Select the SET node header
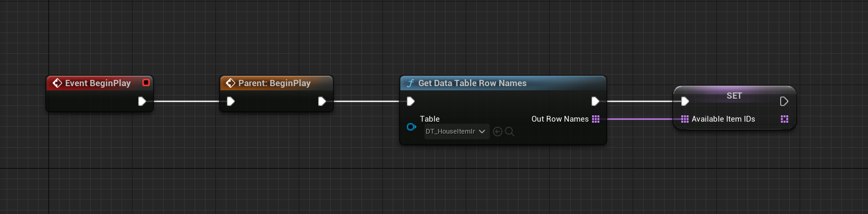Viewport: 868px width, 214px height. [734, 96]
